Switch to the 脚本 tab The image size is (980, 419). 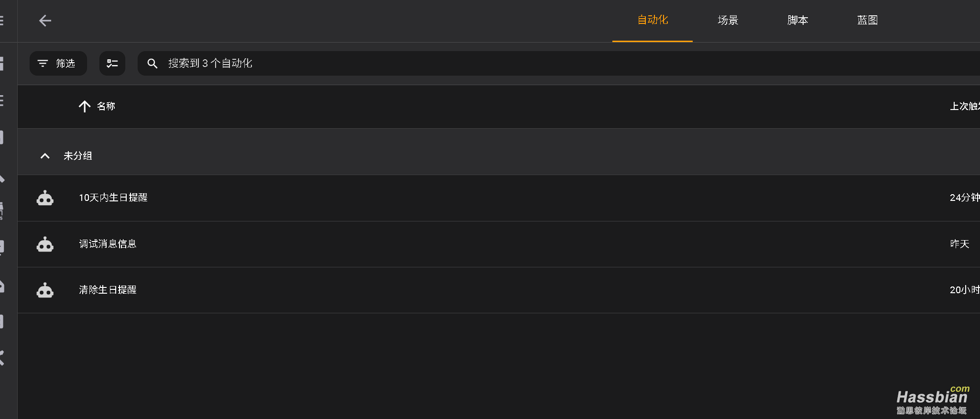(797, 20)
